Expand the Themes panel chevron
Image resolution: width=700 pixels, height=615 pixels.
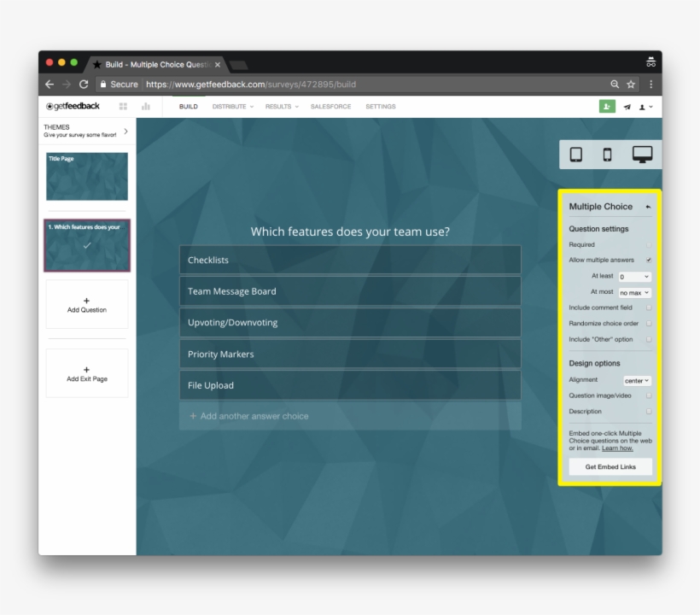point(125,132)
